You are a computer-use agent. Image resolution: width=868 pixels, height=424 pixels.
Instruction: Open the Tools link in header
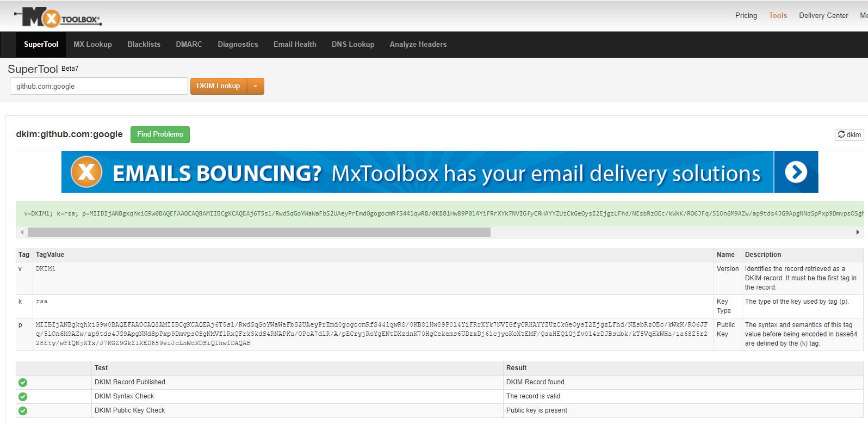778,15
